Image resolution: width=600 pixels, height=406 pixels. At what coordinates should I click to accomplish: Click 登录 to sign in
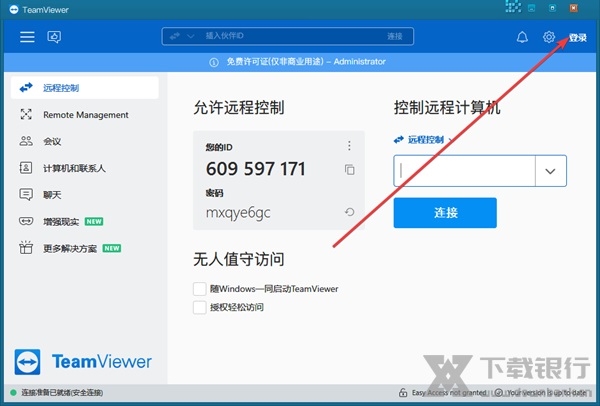click(577, 38)
